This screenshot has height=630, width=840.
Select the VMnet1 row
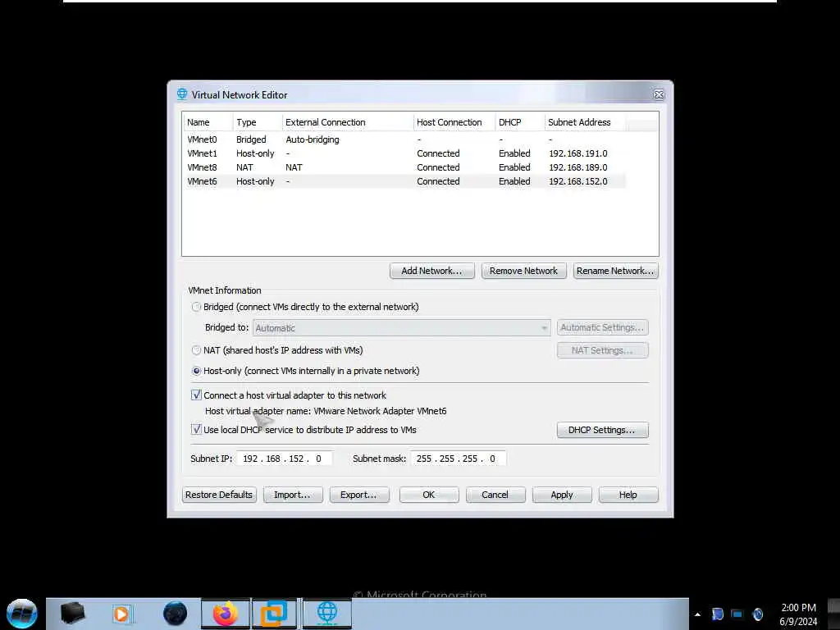coord(404,153)
